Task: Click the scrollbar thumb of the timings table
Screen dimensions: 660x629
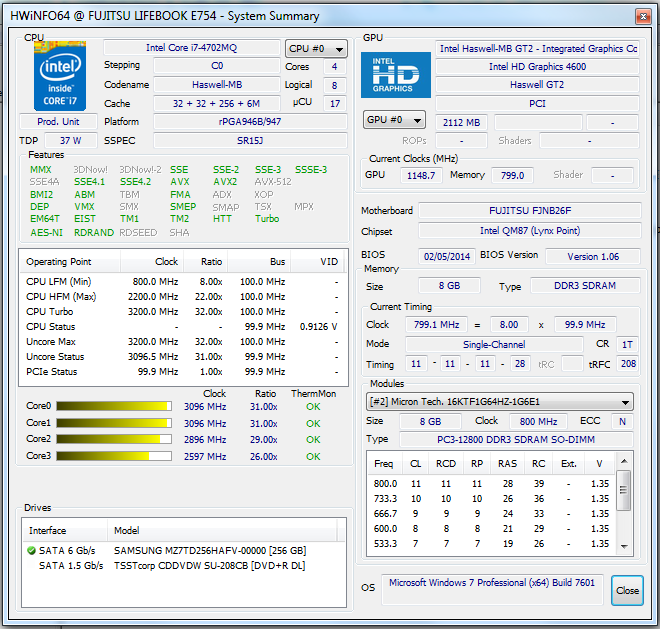Action: point(624,490)
